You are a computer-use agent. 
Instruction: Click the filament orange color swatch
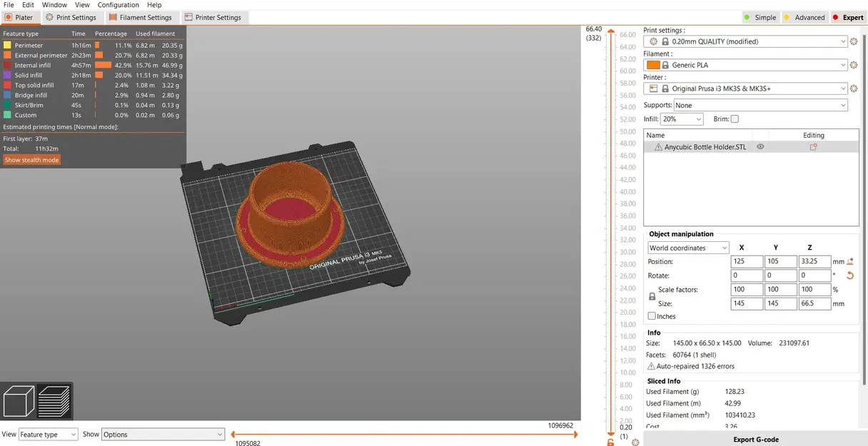pyautogui.click(x=652, y=65)
